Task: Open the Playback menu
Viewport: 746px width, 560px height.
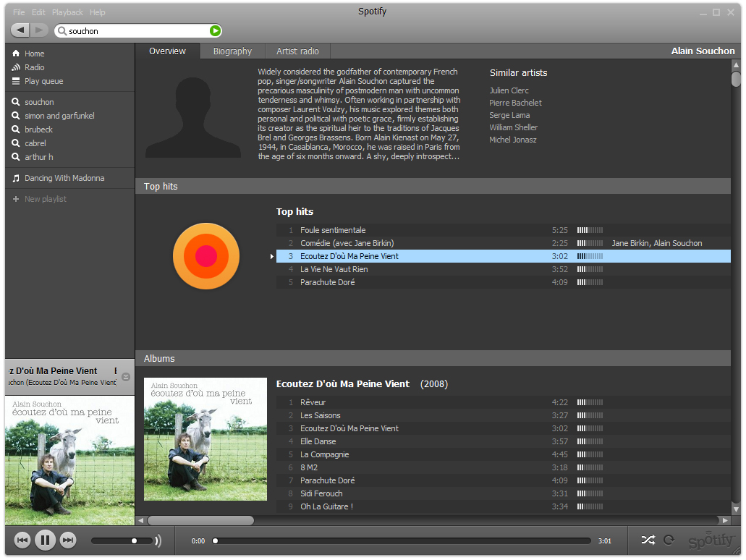Action: coord(67,12)
